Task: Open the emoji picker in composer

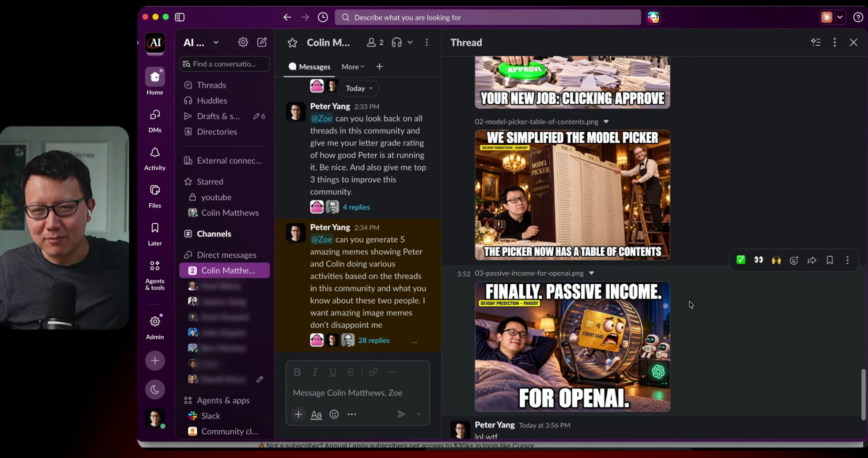Action: click(334, 414)
